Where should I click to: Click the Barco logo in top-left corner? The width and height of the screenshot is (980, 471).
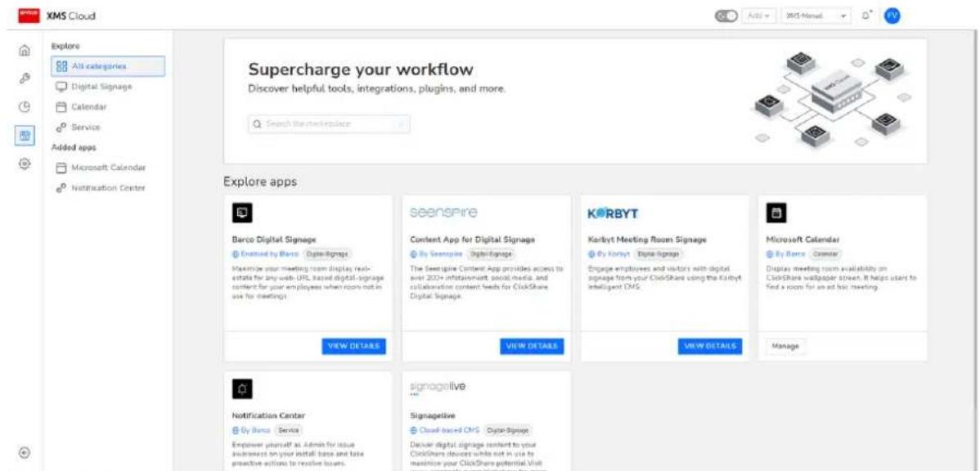(30, 15)
